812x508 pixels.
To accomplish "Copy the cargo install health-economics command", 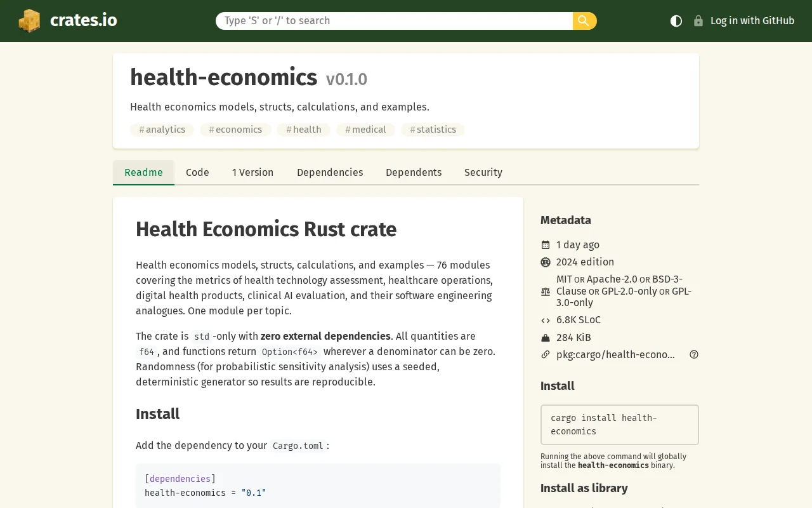I will tap(620, 425).
